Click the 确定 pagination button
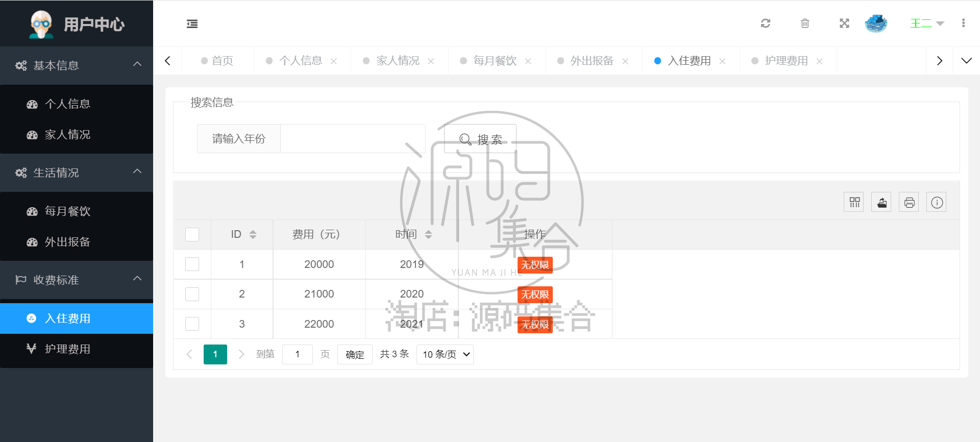 [355, 354]
